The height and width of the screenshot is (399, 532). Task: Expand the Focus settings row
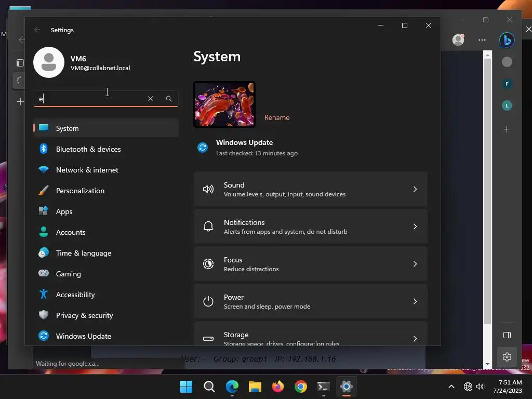[x=311, y=263]
